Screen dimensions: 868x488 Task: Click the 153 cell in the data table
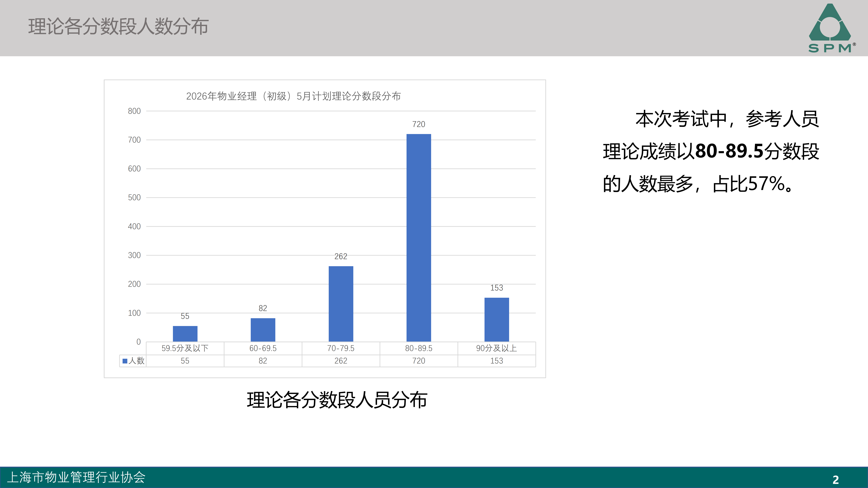tap(497, 361)
